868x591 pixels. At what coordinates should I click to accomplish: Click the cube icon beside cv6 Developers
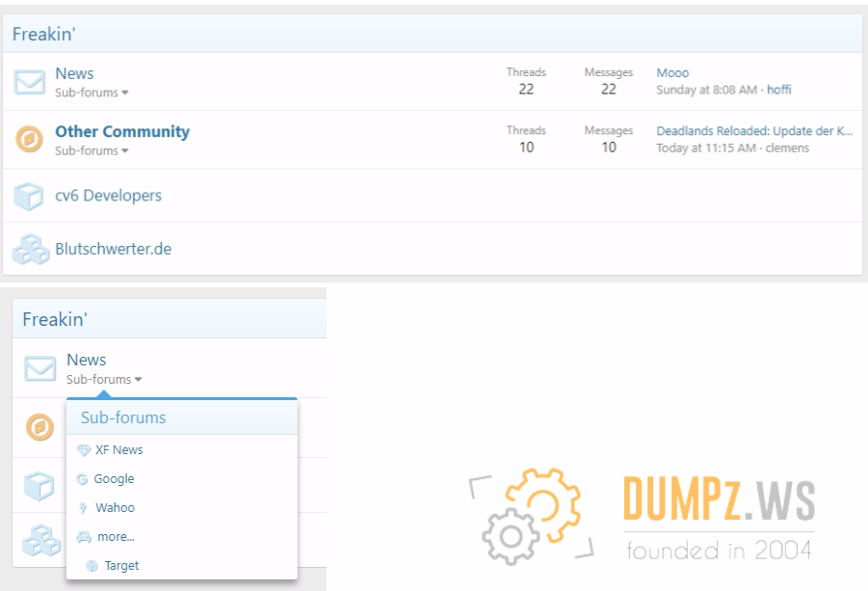[29, 196]
